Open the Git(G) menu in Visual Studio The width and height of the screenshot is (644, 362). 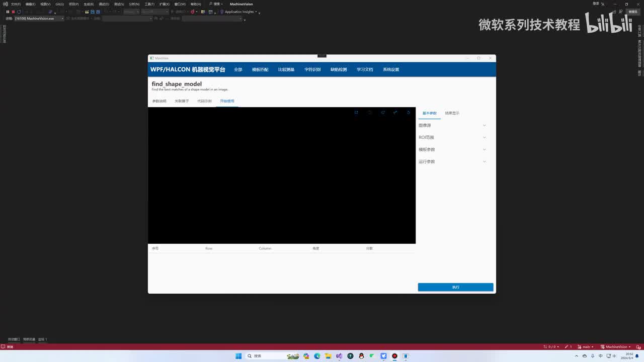click(x=59, y=4)
